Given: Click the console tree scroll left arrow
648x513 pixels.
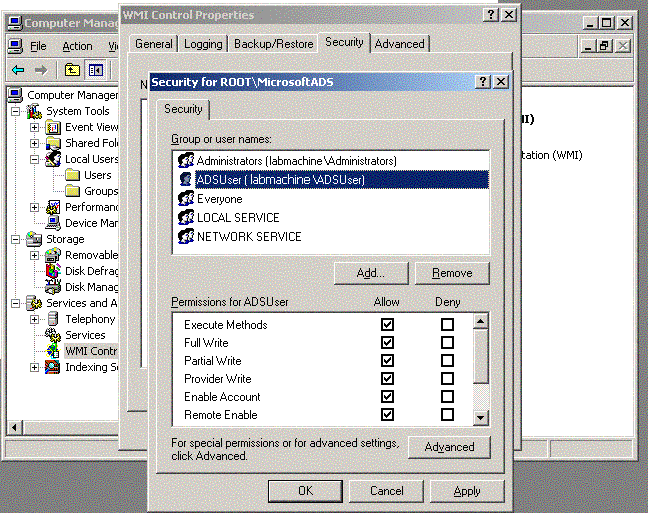Looking at the screenshot, I should 14,427.
